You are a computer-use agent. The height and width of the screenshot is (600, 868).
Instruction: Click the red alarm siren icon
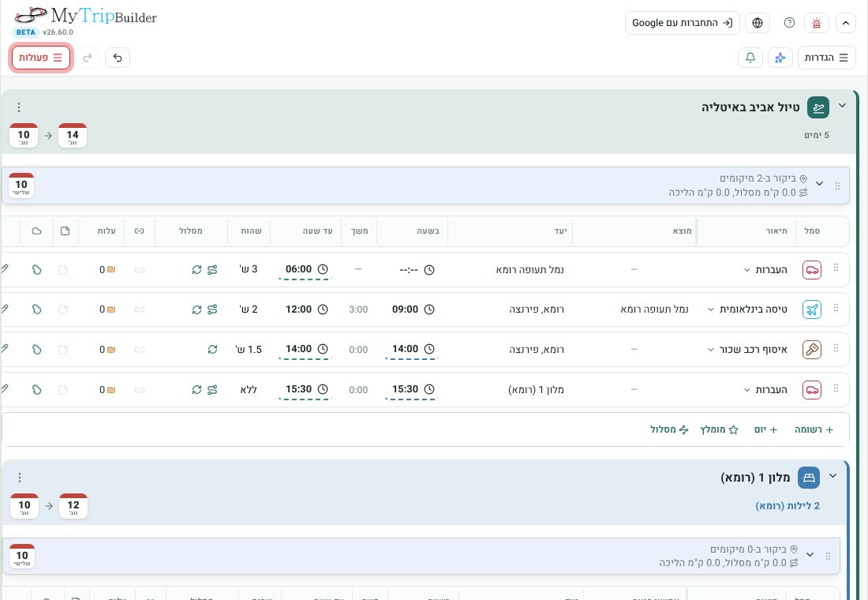(817, 23)
